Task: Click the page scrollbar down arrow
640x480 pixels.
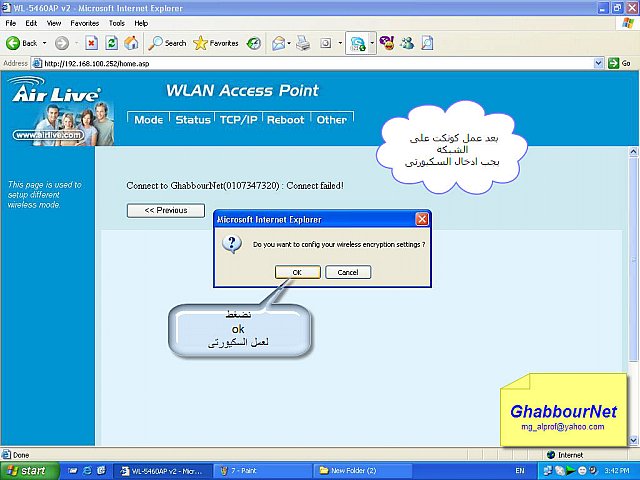Action: coord(633,440)
